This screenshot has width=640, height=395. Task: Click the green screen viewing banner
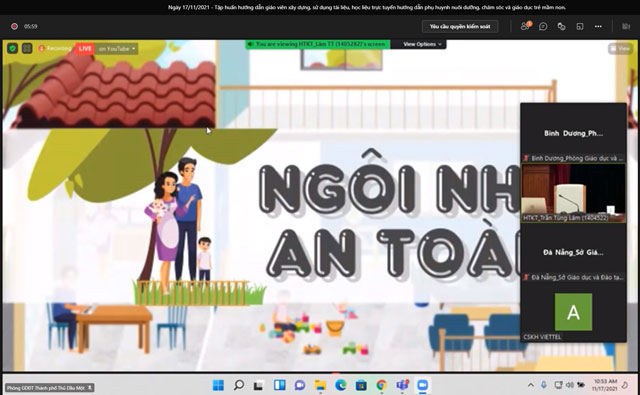coord(317,44)
